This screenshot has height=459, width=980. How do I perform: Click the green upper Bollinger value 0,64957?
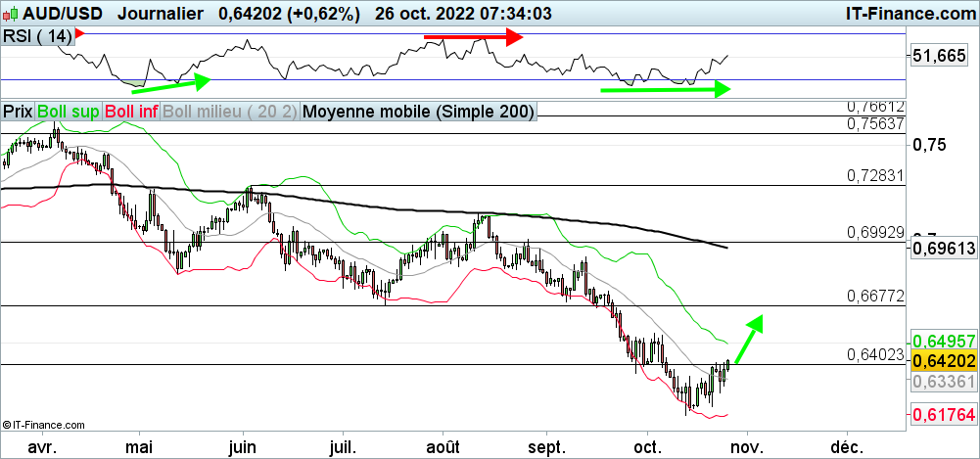coord(944,341)
